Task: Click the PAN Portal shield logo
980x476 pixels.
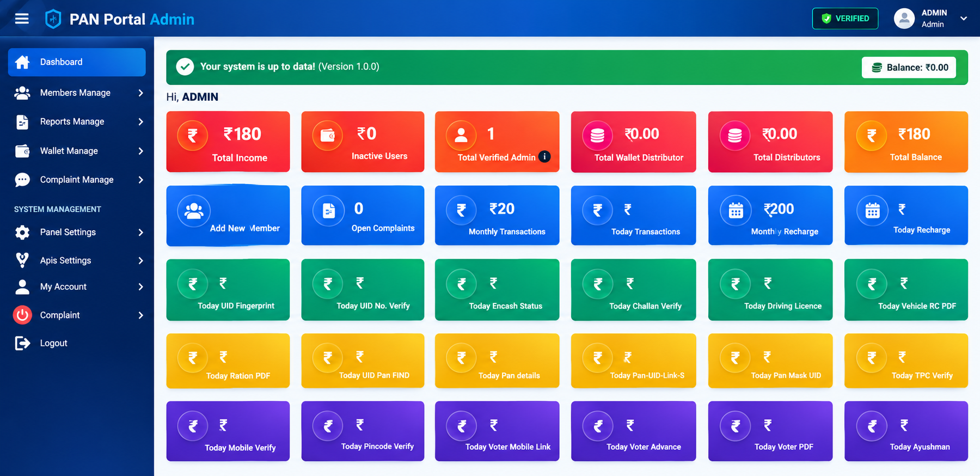Action: [x=53, y=19]
